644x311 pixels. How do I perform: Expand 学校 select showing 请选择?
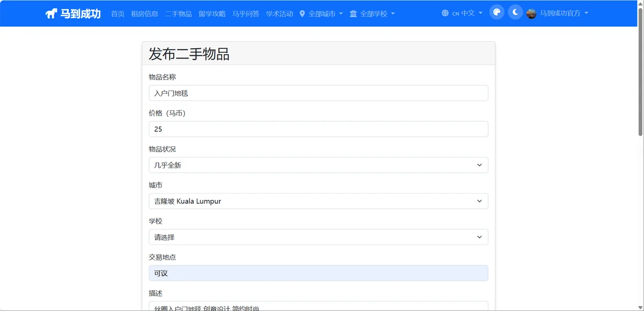click(x=318, y=237)
